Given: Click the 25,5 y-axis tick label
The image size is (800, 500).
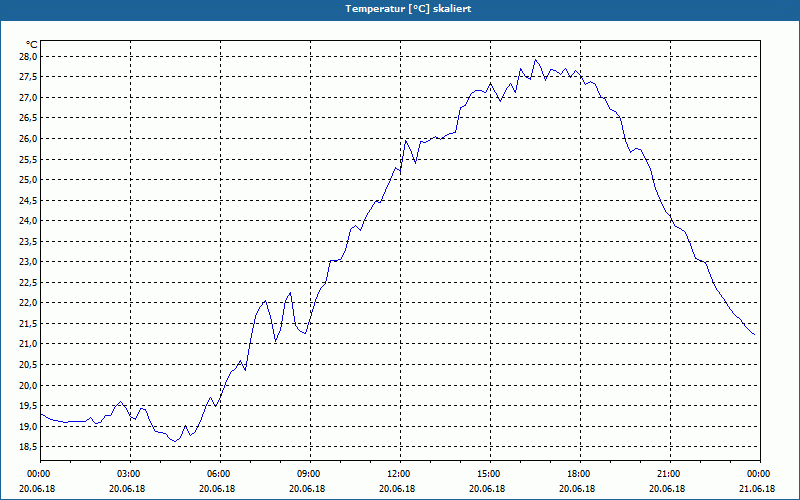Looking at the screenshot, I should (29, 159).
